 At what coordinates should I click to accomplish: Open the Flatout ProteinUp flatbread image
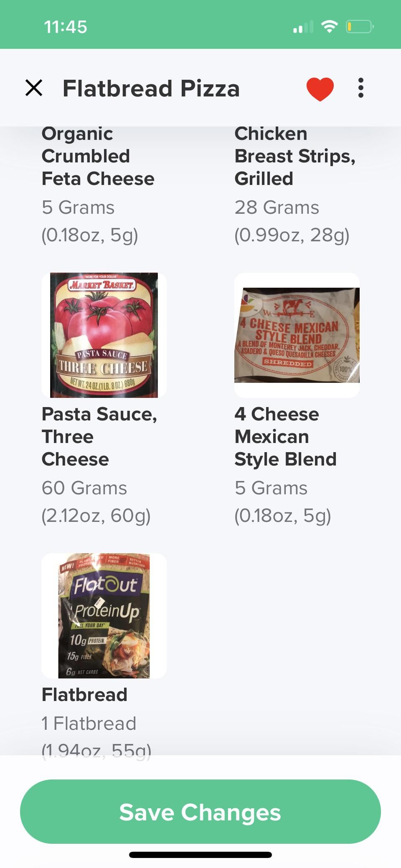point(104,616)
